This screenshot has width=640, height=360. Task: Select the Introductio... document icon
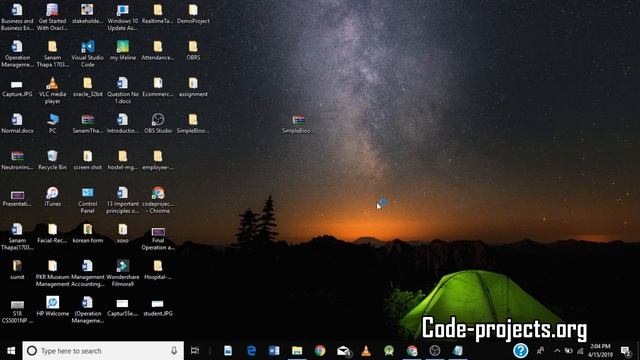click(x=123, y=123)
